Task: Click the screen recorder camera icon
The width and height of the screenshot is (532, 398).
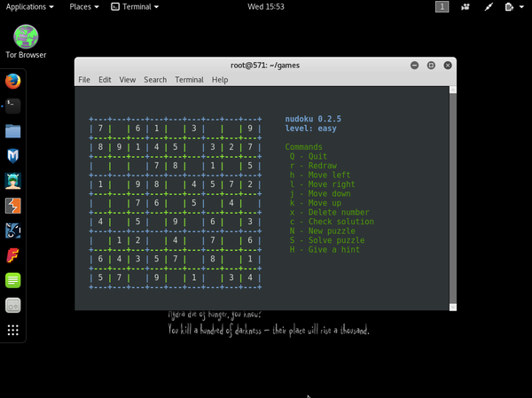Action: tap(465, 7)
